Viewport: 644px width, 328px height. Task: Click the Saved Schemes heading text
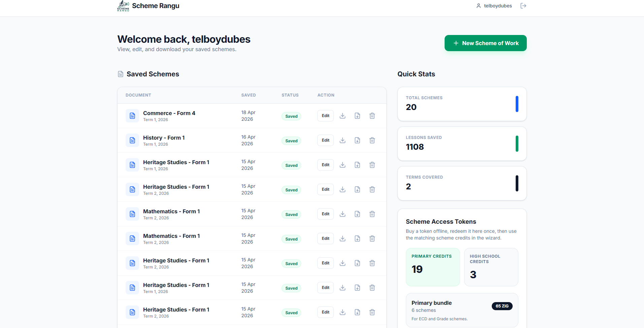[x=153, y=74]
